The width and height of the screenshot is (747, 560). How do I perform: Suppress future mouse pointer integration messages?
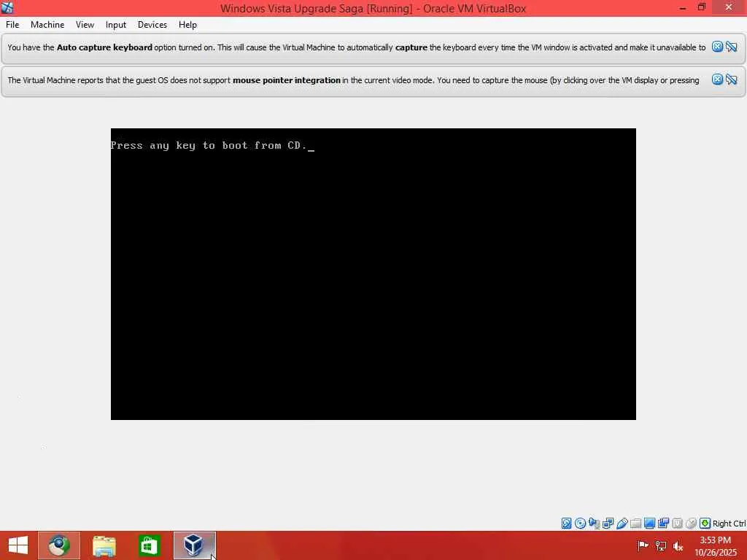click(x=732, y=79)
